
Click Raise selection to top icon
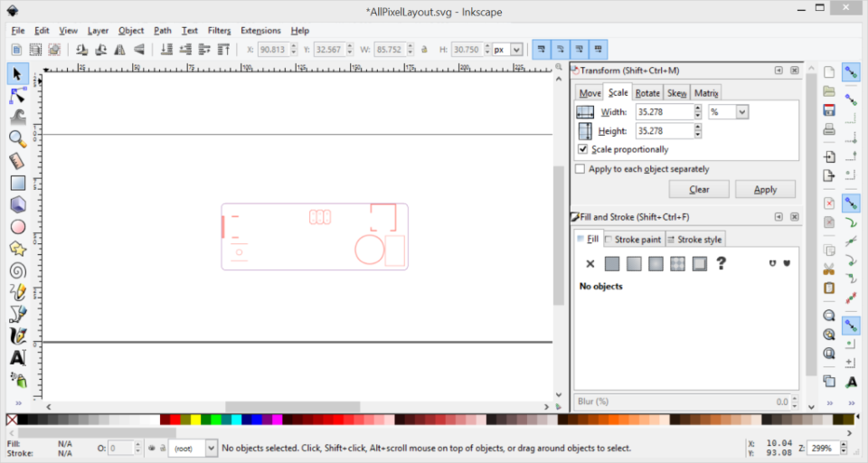click(x=223, y=50)
